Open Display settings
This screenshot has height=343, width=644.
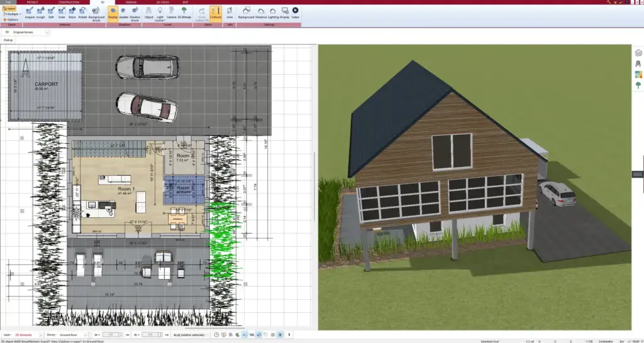pos(285,13)
